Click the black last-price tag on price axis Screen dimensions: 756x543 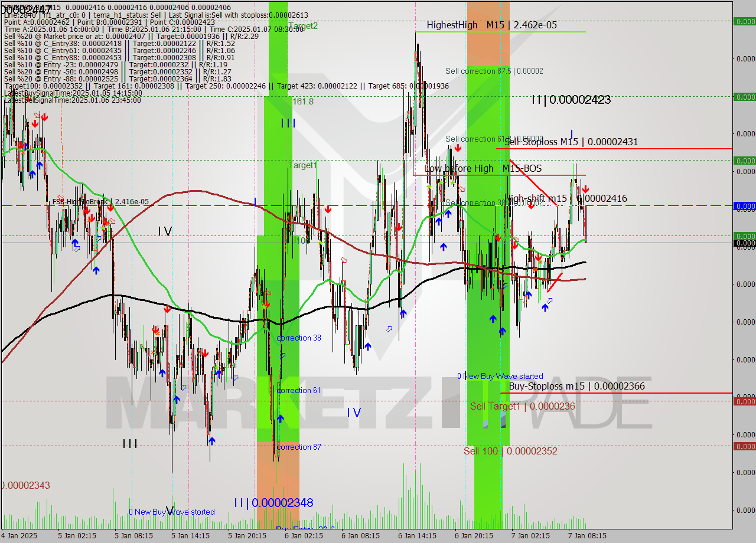point(744,243)
